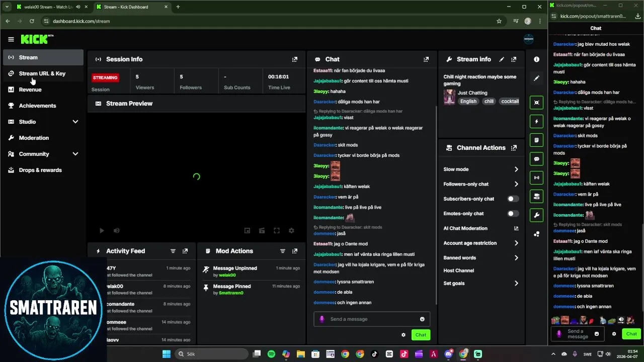Expand Followers-only chat options

516,184
